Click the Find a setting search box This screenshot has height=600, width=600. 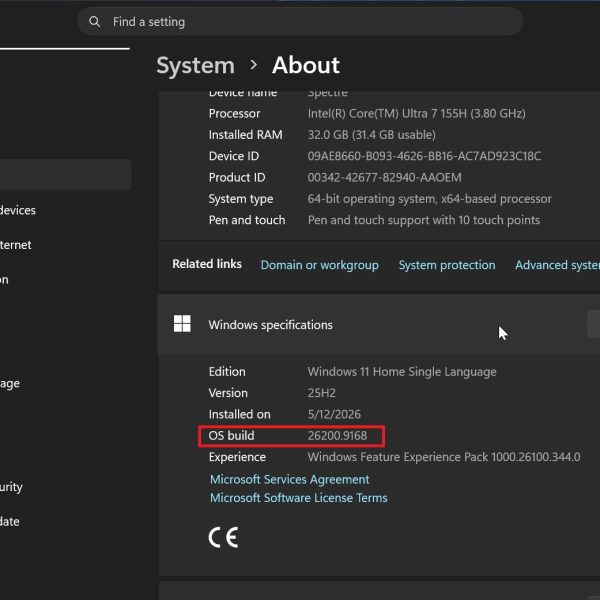tap(300, 22)
